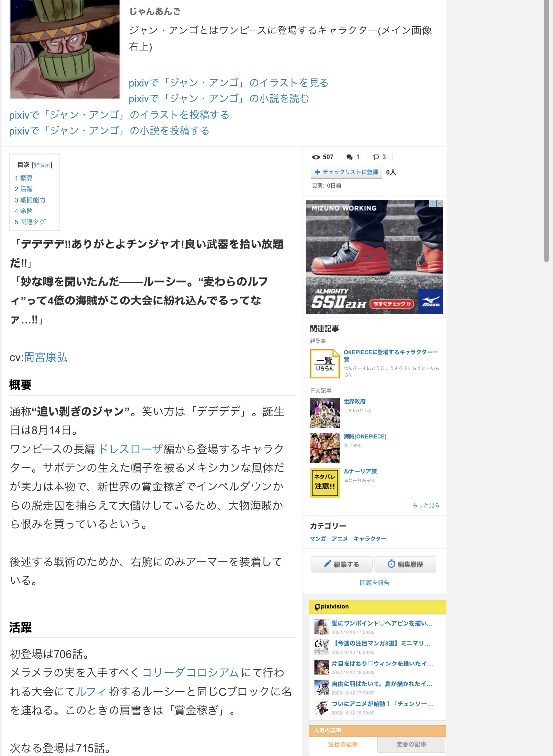This screenshot has width=553, height=756.
Task: Click the page vertical scrollbar thumb
Action: 547,131
